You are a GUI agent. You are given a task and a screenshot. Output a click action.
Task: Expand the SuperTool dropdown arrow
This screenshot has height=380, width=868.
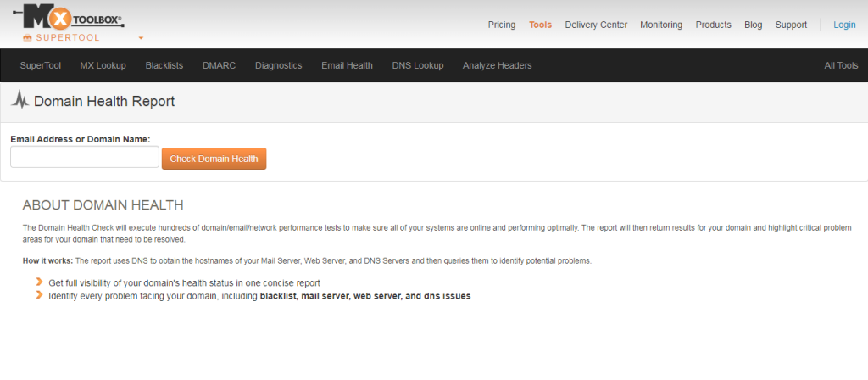click(x=141, y=38)
